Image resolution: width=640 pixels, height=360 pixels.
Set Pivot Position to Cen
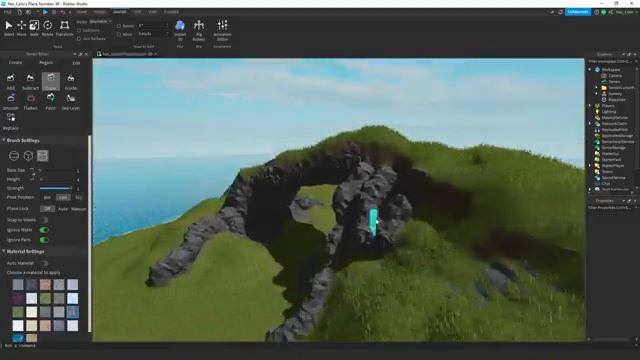[63, 198]
